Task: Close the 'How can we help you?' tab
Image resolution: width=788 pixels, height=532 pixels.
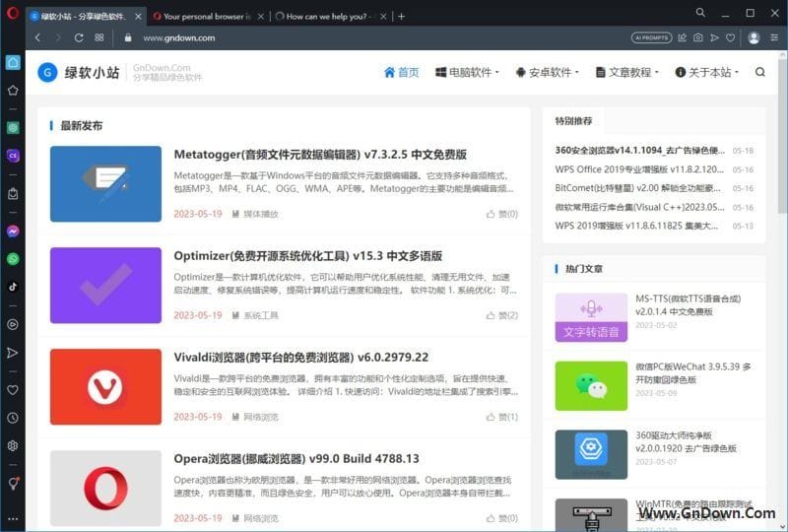Action: click(383, 17)
